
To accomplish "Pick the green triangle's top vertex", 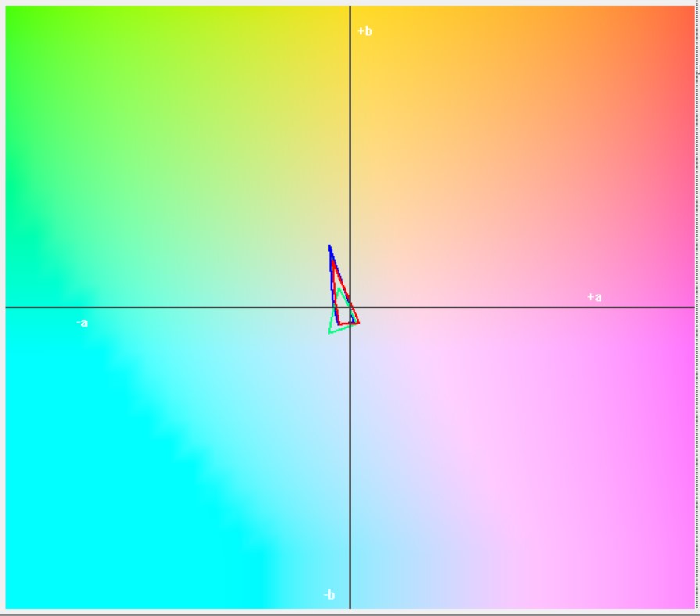I will point(338,288).
